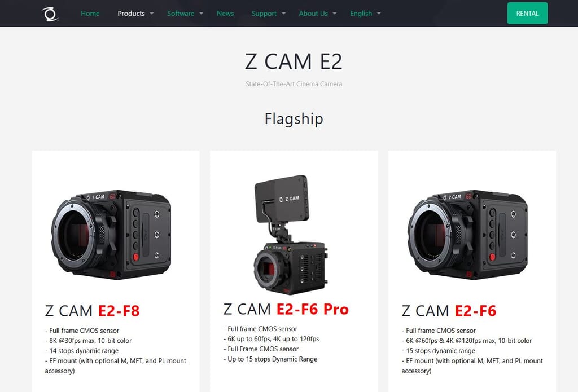Select the Z CAM E2-F6 camera image

(x=467, y=235)
